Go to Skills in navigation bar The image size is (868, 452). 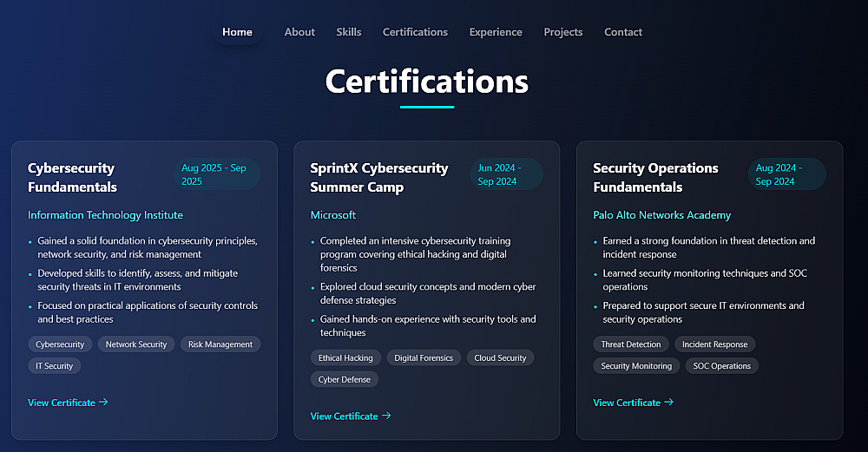pyautogui.click(x=349, y=32)
